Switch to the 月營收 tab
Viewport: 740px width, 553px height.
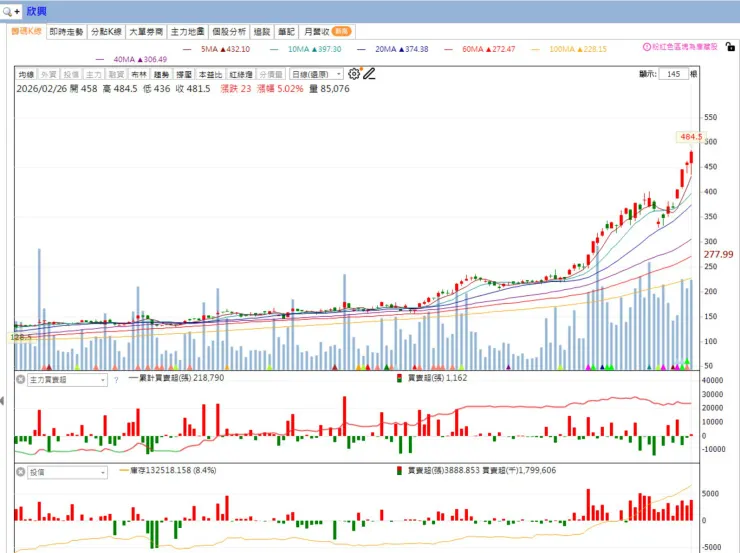[327, 32]
